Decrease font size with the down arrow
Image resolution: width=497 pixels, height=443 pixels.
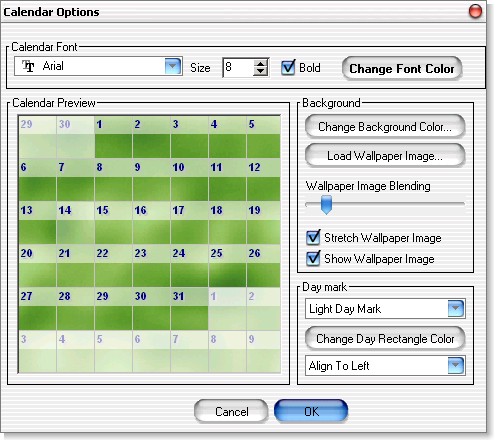point(260,71)
